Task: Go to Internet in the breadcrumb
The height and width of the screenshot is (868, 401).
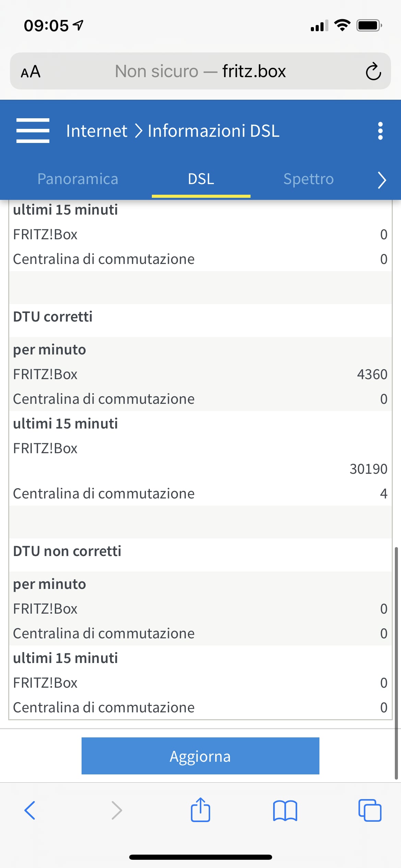Action: click(x=97, y=131)
